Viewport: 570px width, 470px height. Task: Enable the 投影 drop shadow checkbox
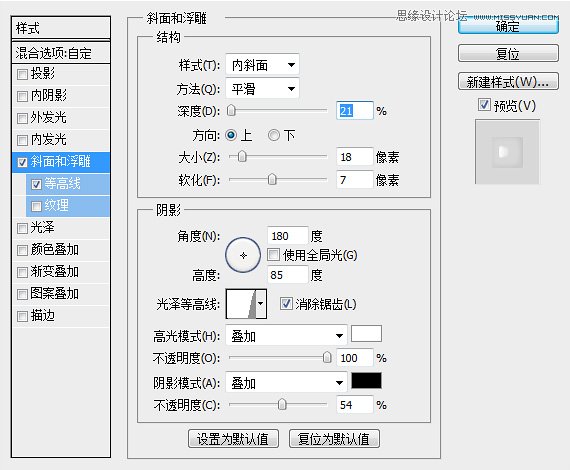(22, 75)
